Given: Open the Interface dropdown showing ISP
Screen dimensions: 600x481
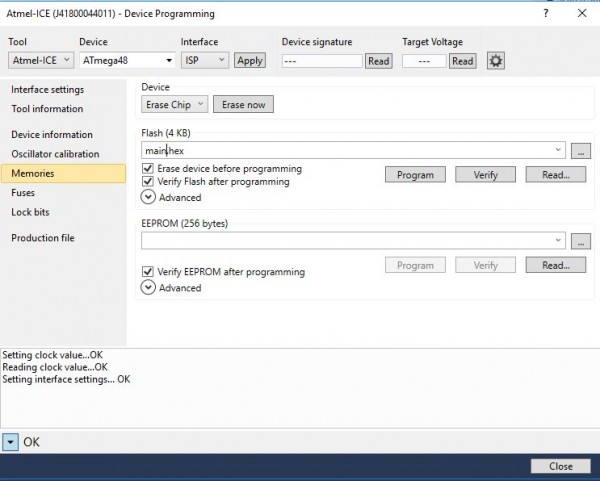Looking at the screenshot, I should pos(205,60).
